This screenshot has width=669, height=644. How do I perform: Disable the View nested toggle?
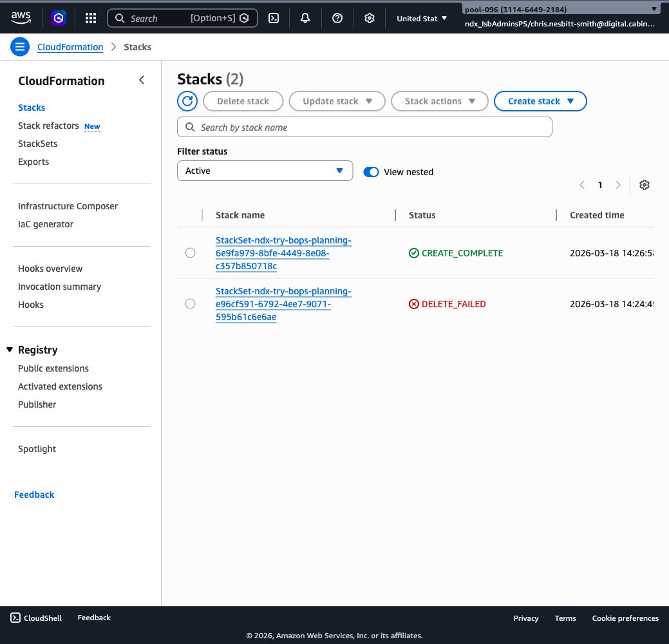[x=371, y=172]
